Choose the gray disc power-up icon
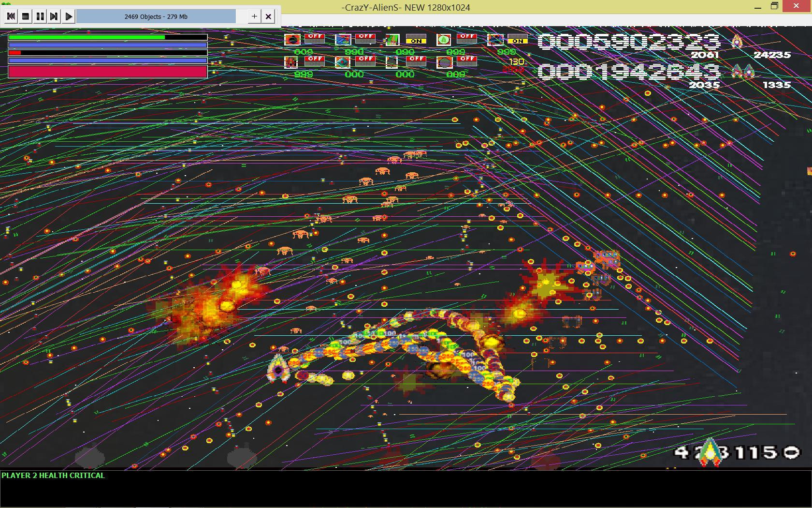The height and width of the screenshot is (508, 812). pos(444,62)
